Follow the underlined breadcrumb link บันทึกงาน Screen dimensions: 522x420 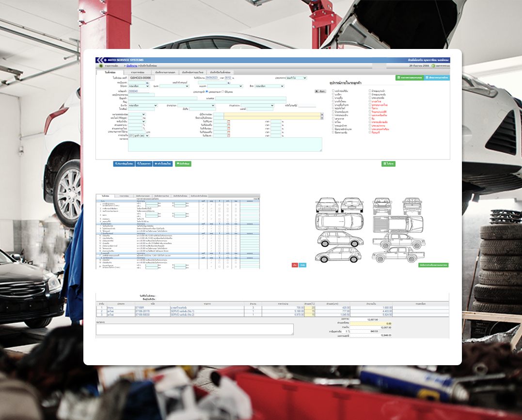(x=132, y=66)
